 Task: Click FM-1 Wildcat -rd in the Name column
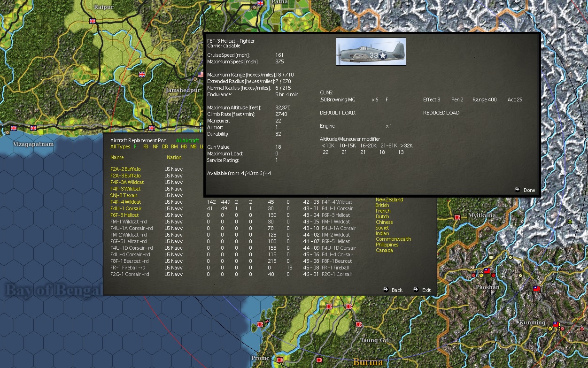click(129, 222)
